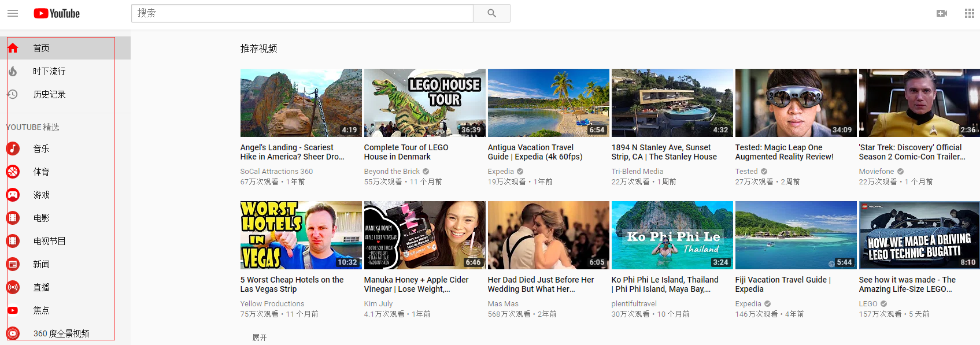Click the 新闻 news icon
980x345 pixels.
coord(13,264)
